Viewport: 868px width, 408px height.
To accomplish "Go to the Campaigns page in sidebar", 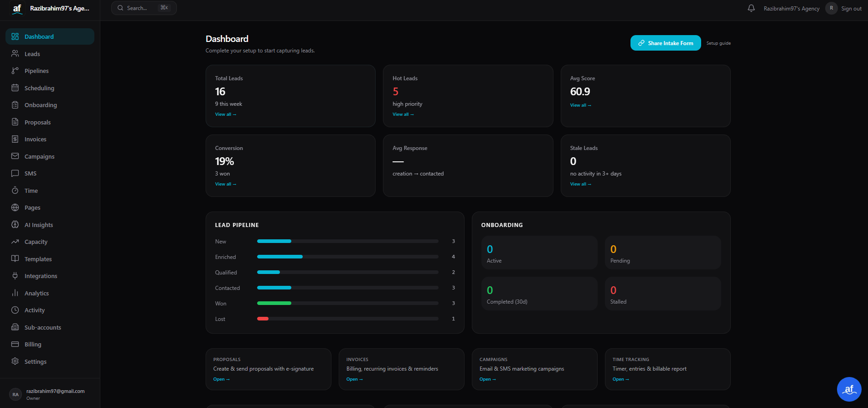I will (x=39, y=156).
